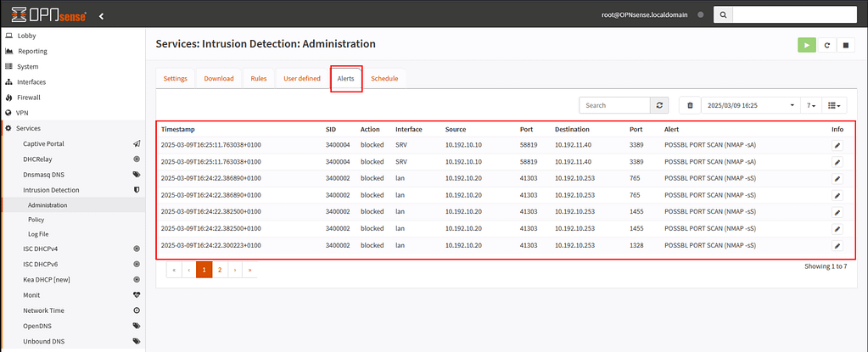Image resolution: width=868 pixels, height=352 pixels.
Task: Open the column selection list dropdown
Action: (835, 105)
